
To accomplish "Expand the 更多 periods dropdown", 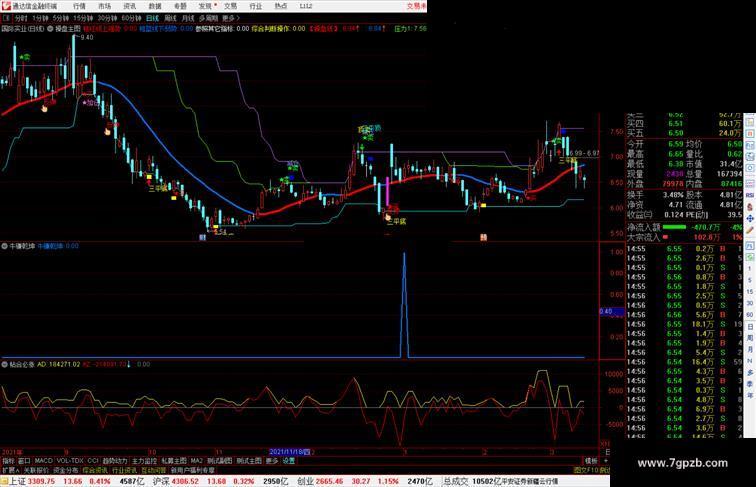I will point(230,18).
